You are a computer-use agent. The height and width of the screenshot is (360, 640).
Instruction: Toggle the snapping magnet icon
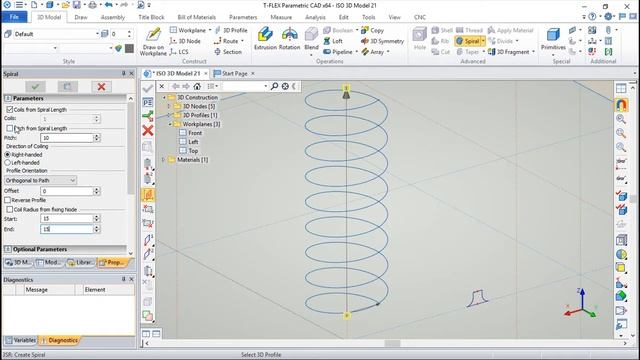[621, 105]
